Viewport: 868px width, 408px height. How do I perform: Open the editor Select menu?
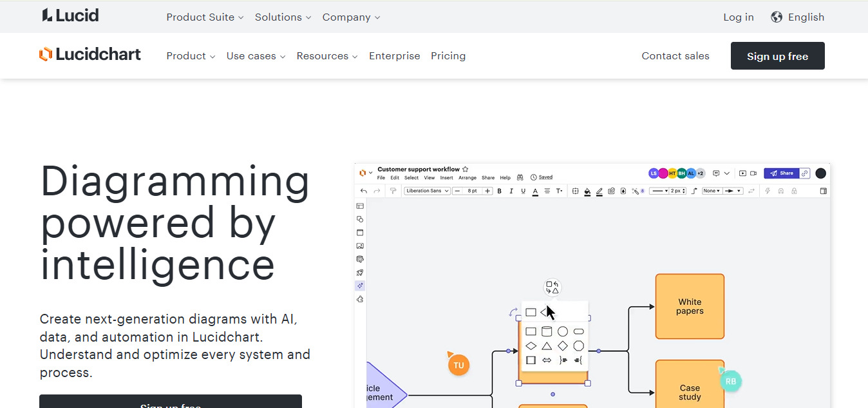pos(411,178)
